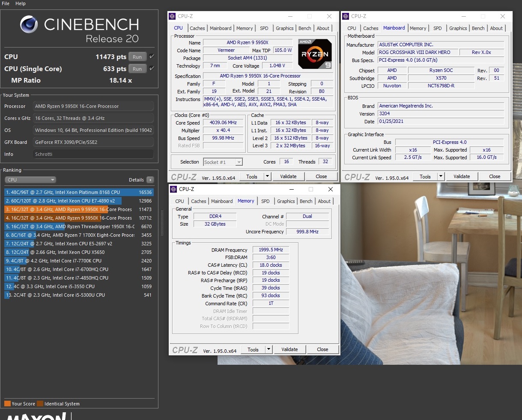Click Close button in mainboard CPU-Z window
The height and width of the screenshot is (420, 522).
click(495, 176)
